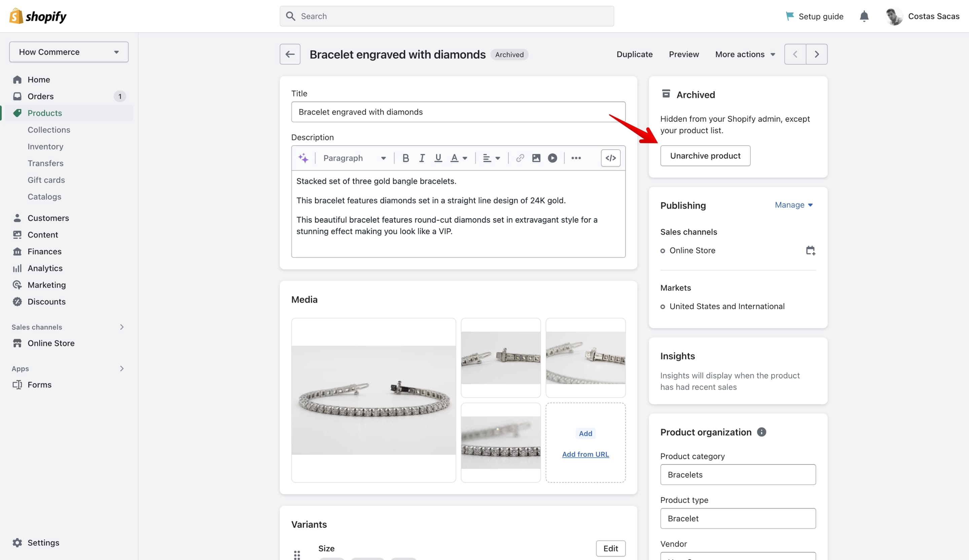Show Product organization info icon
969x560 pixels.
761,432
